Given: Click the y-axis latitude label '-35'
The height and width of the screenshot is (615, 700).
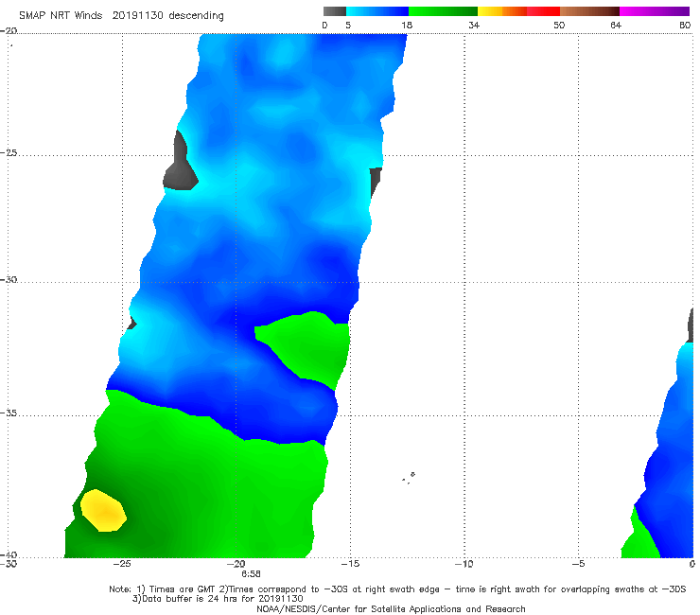Looking at the screenshot, I should coord(9,413).
